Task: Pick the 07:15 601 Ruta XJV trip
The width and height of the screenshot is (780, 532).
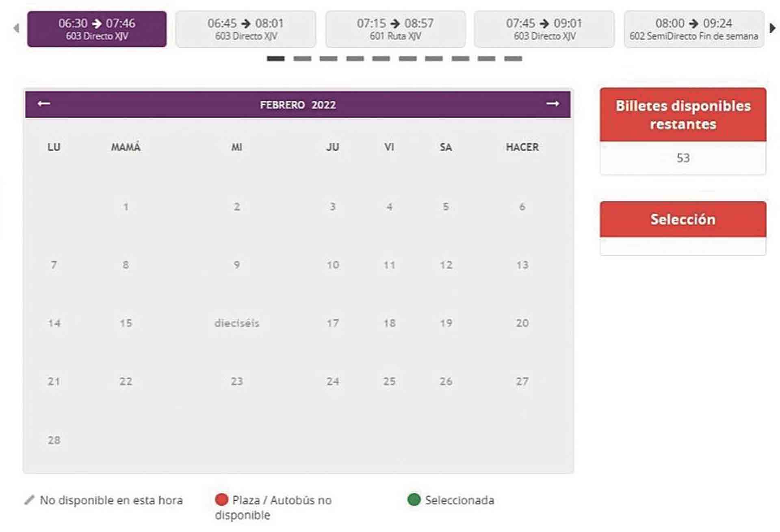Action: click(395, 29)
